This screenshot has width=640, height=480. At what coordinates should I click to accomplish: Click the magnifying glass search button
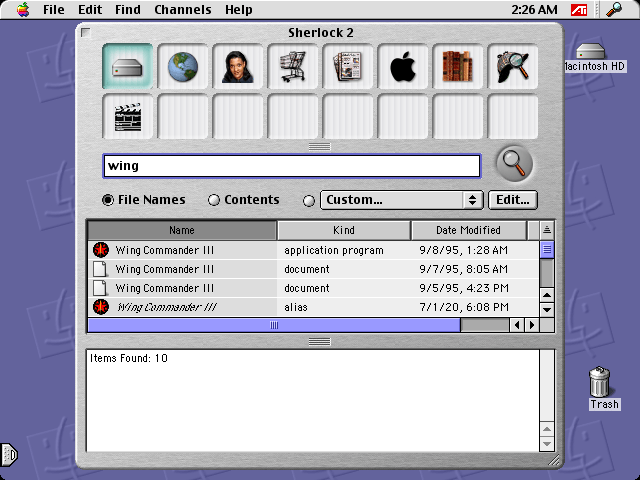(x=514, y=164)
